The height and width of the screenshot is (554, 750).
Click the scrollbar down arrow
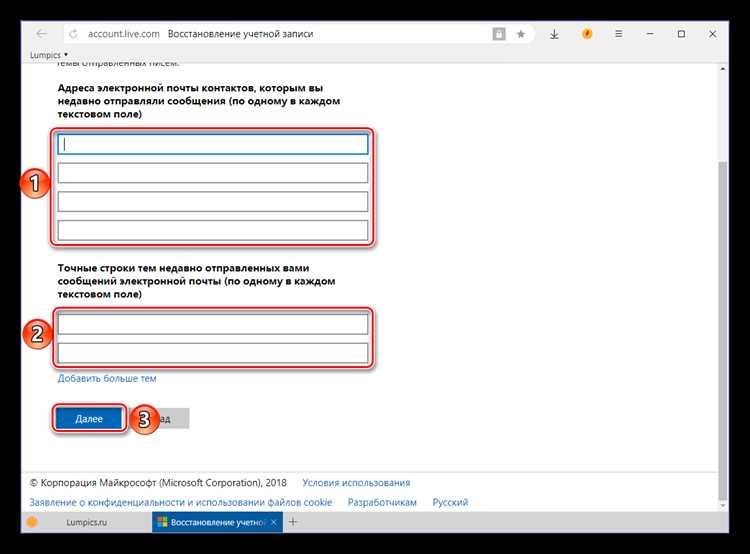[723, 506]
